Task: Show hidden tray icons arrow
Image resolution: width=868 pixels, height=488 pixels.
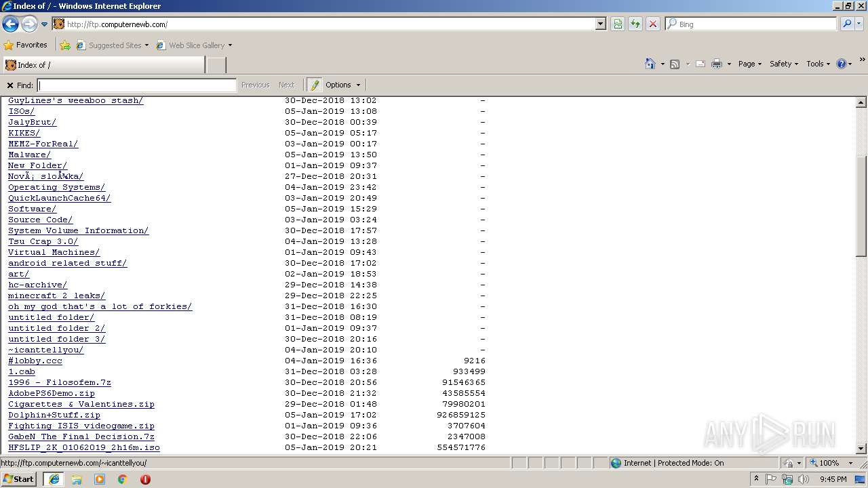Action: point(756,479)
